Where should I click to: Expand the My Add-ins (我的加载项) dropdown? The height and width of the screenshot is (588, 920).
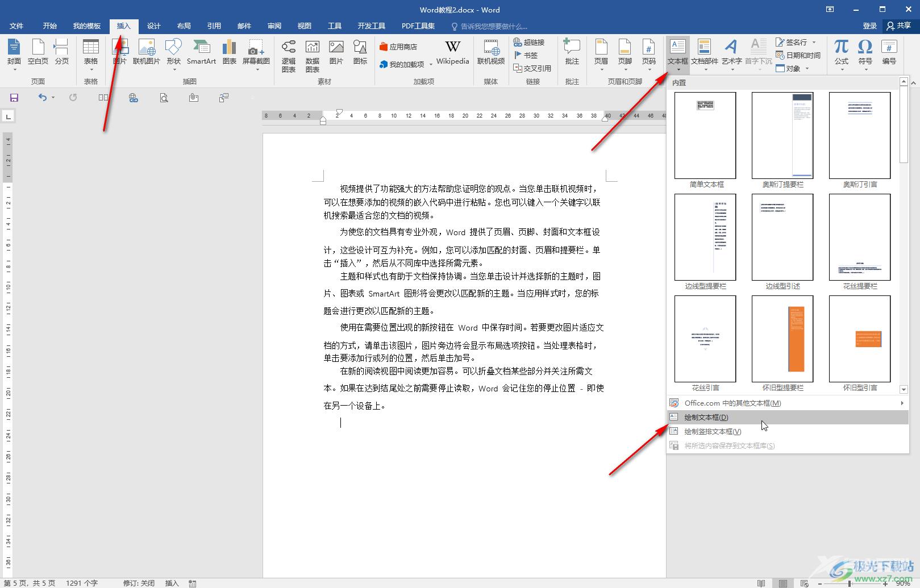pyautogui.click(x=431, y=64)
